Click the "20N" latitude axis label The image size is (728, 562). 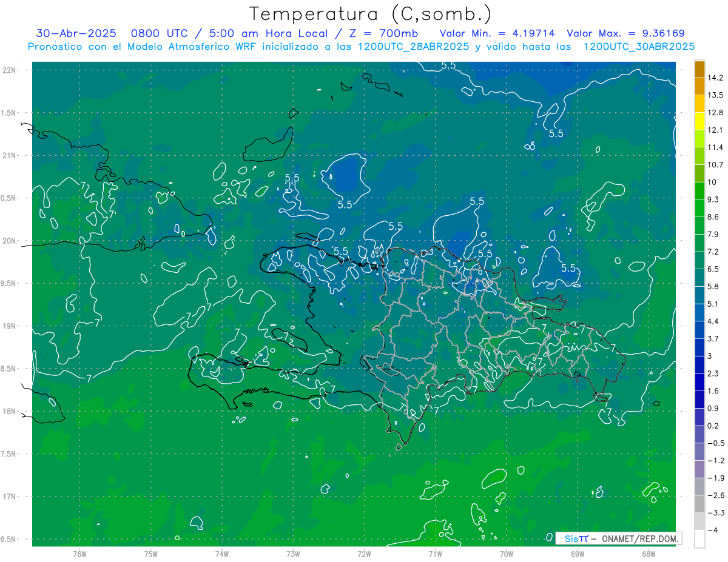pyautogui.click(x=10, y=241)
